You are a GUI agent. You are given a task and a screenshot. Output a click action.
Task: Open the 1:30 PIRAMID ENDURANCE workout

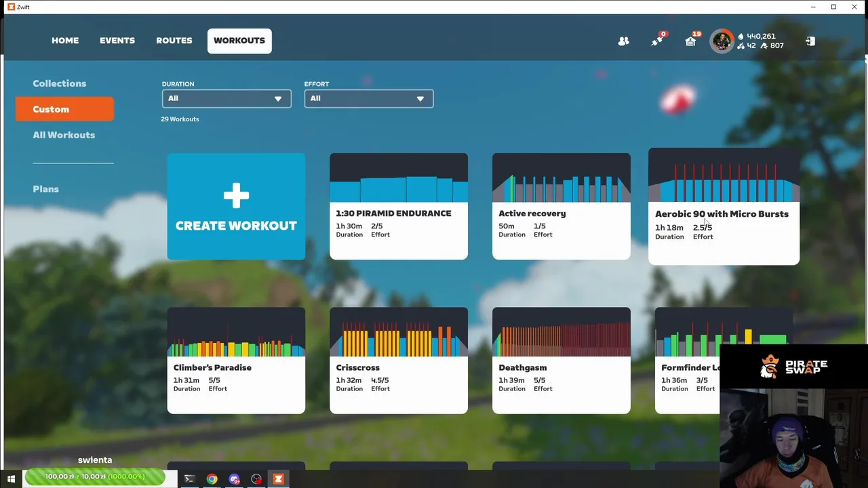(x=399, y=206)
